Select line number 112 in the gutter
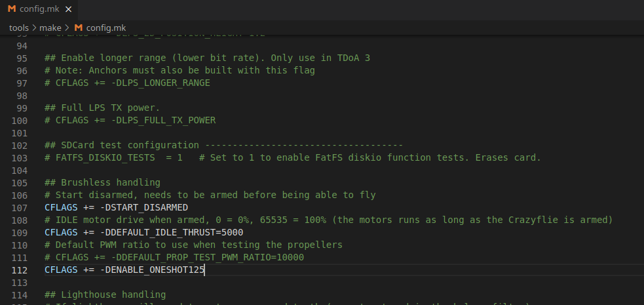 18,270
